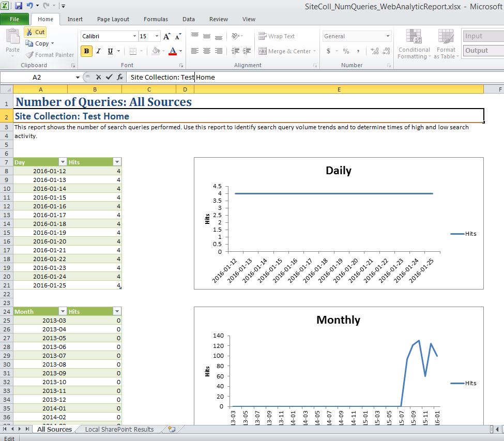Toggle Wrap Text

point(277,36)
